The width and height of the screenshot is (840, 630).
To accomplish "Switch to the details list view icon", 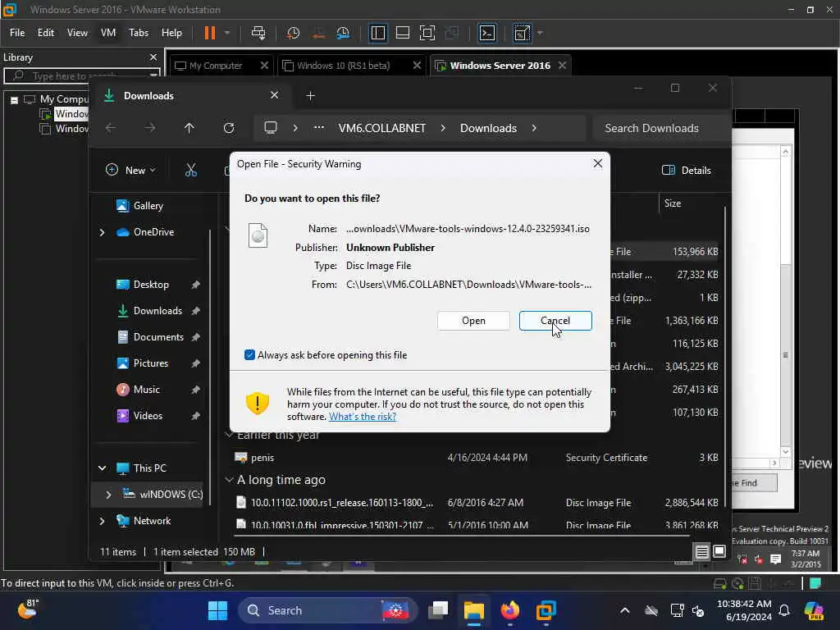I will point(702,551).
